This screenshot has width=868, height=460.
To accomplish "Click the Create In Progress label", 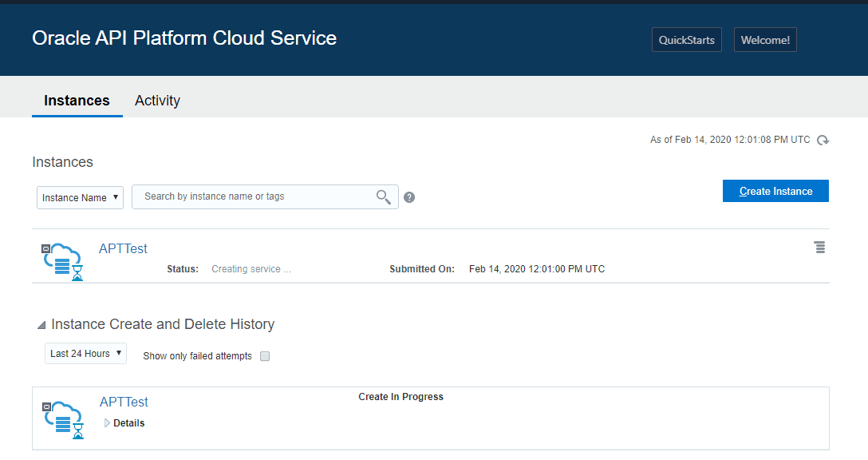I will pyautogui.click(x=400, y=397).
